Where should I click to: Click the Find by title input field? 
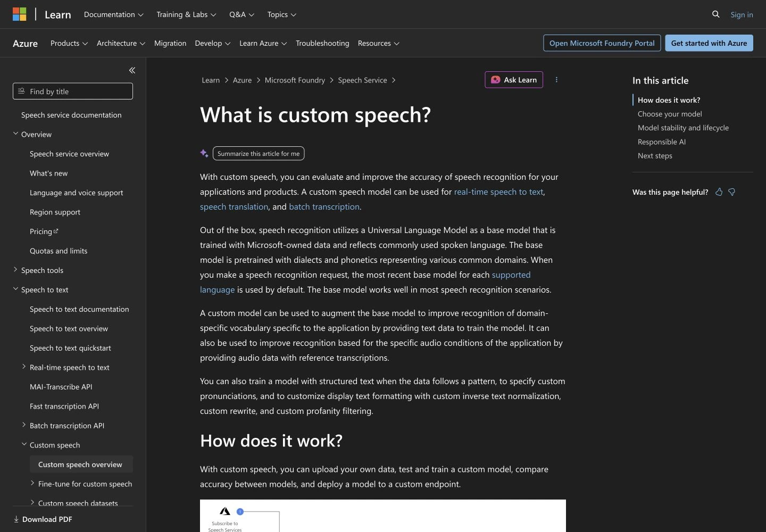tap(73, 91)
